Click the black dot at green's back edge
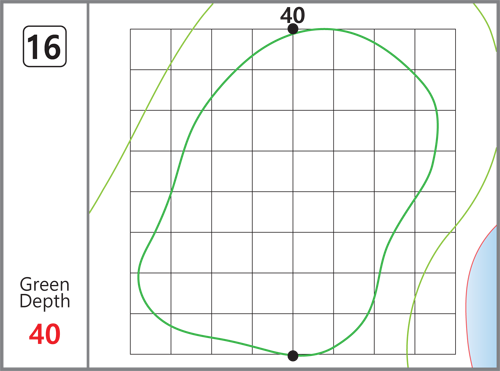Screen dimensions: 500x371 [293, 29]
